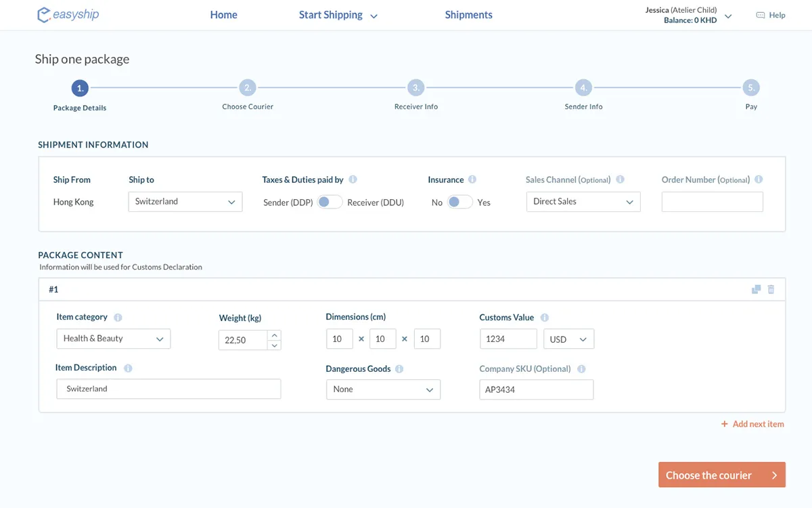Click the plus icon beside Add next item
Screen dimensions: 812x508
[725, 424]
